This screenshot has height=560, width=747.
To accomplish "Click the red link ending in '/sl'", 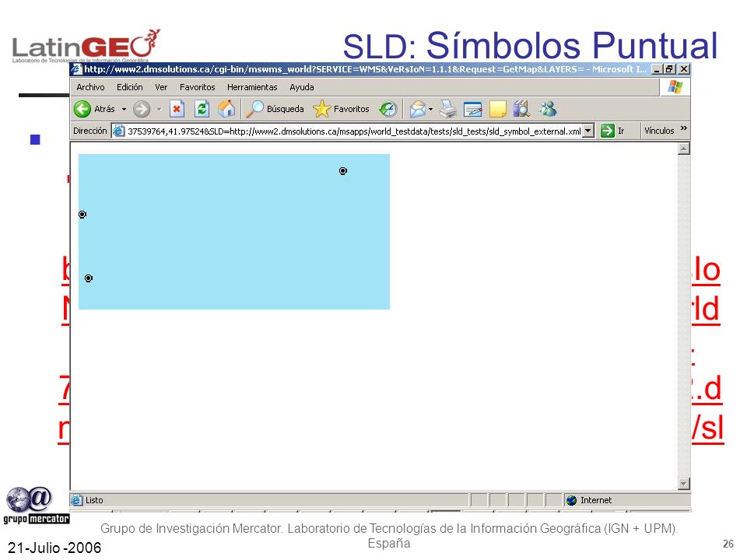I will 707,428.
